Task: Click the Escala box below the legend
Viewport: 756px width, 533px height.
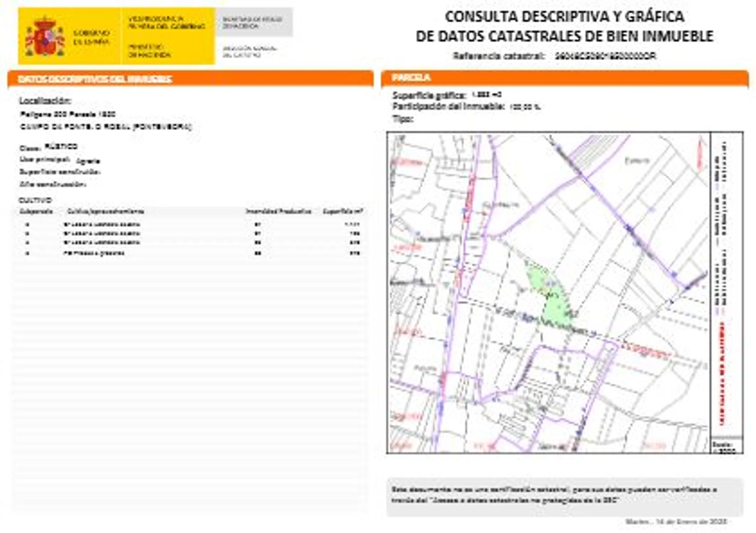Action: [726, 446]
